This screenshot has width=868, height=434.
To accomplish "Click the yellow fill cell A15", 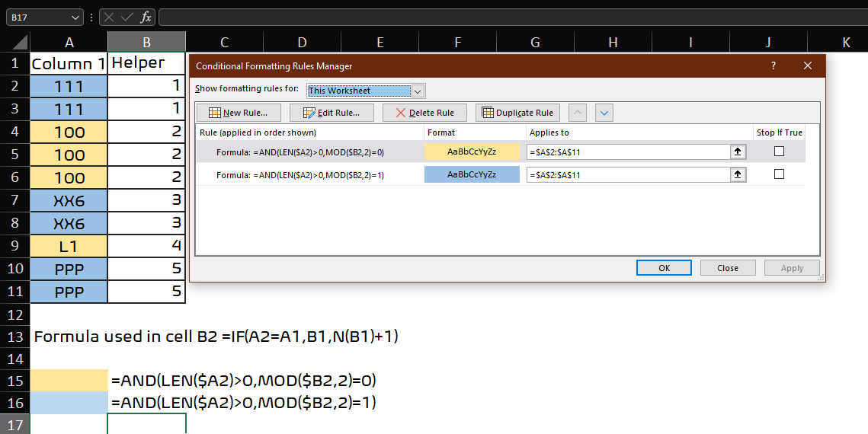I will (x=69, y=381).
